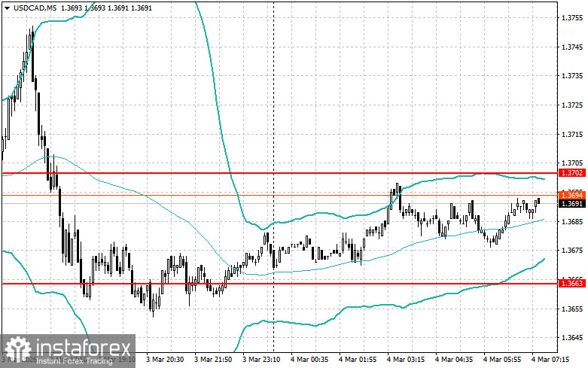This screenshot has height=368, width=588.
Task: Click the 4 Mar 05:55 time label
Action: coord(502,360)
